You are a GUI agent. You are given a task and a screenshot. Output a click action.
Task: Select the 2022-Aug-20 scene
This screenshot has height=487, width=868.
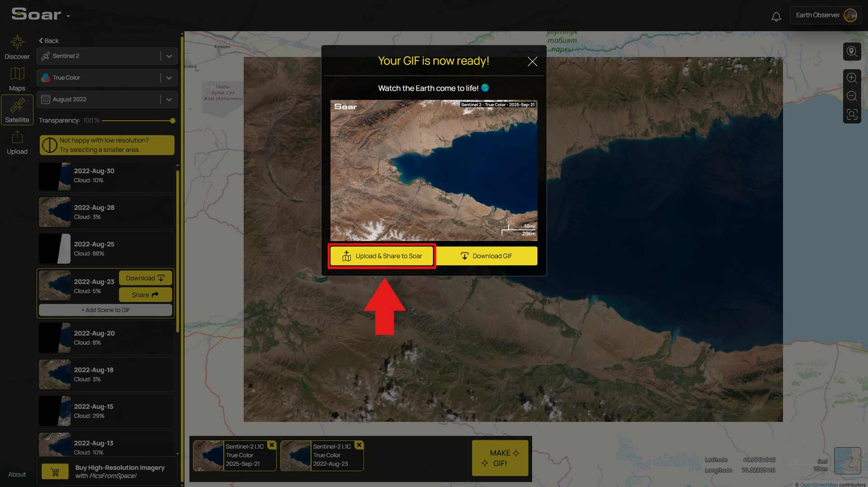click(105, 338)
